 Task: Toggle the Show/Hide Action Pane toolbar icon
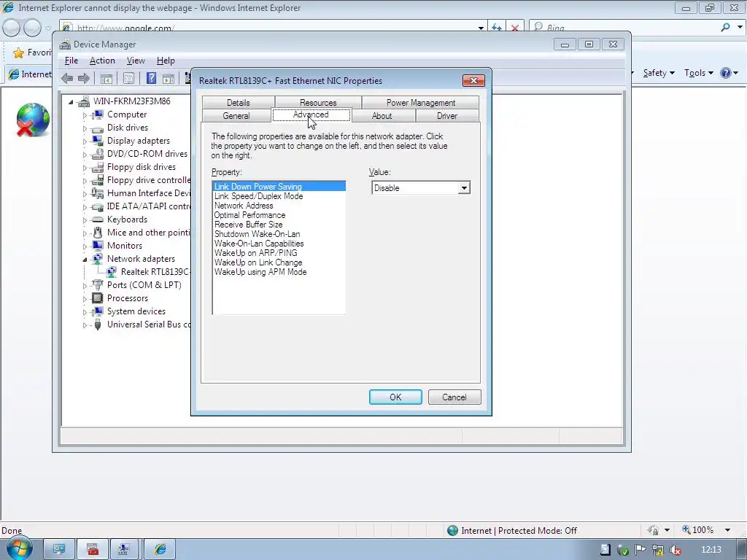pyautogui.click(x=169, y=79)
